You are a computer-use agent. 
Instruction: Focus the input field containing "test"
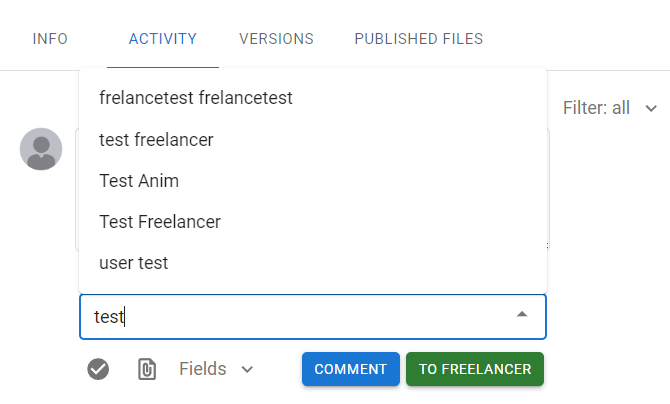point(300,316)
